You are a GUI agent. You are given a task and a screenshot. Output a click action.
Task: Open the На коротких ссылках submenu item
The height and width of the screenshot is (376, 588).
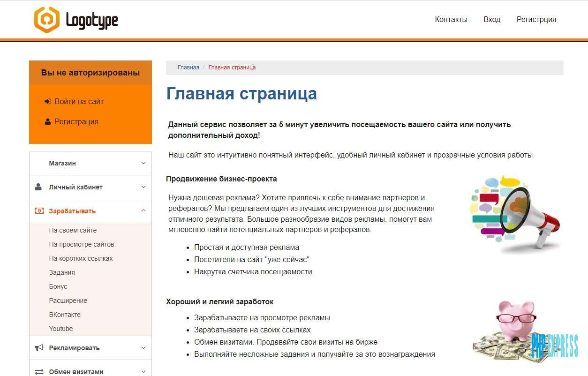[81, 258]
